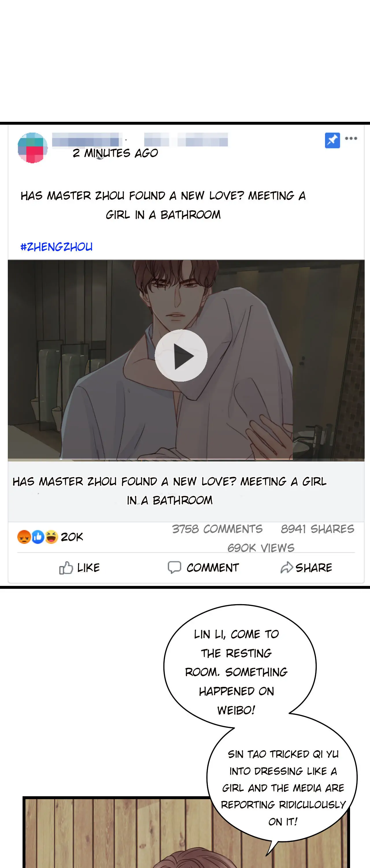Click the video progress bar

(x=186, y=459)
